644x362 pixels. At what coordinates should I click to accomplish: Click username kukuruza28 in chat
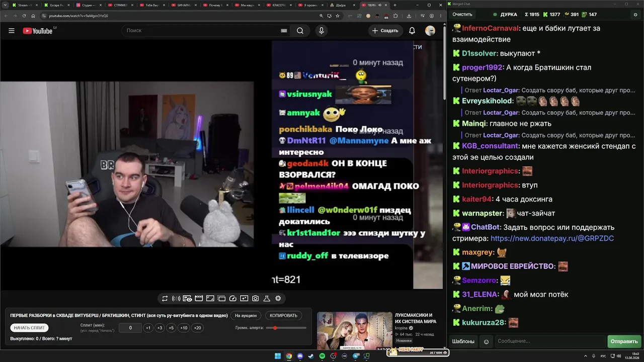pos(484,323)
